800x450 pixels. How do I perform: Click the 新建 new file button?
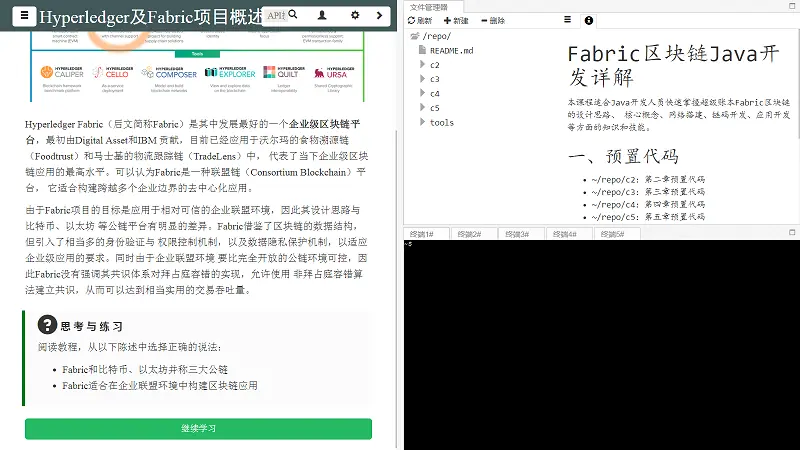point(456,20)
